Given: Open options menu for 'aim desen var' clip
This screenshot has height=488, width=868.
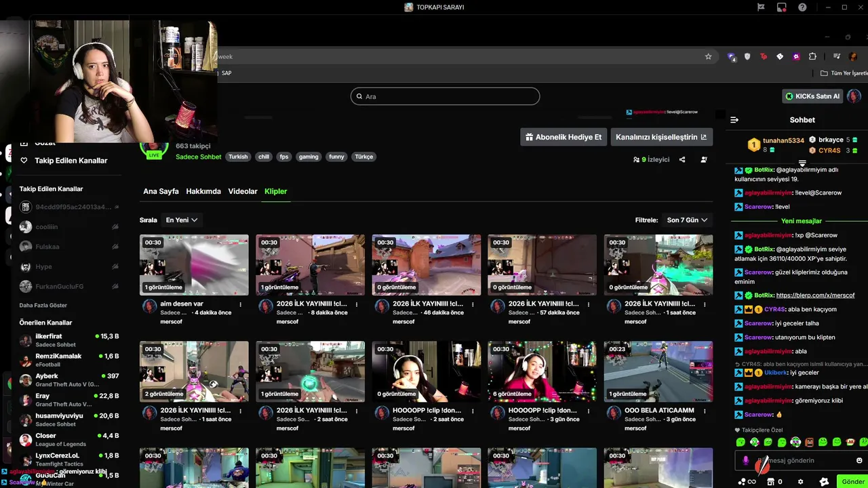Looking at the screenshot, I should point(240,304).
